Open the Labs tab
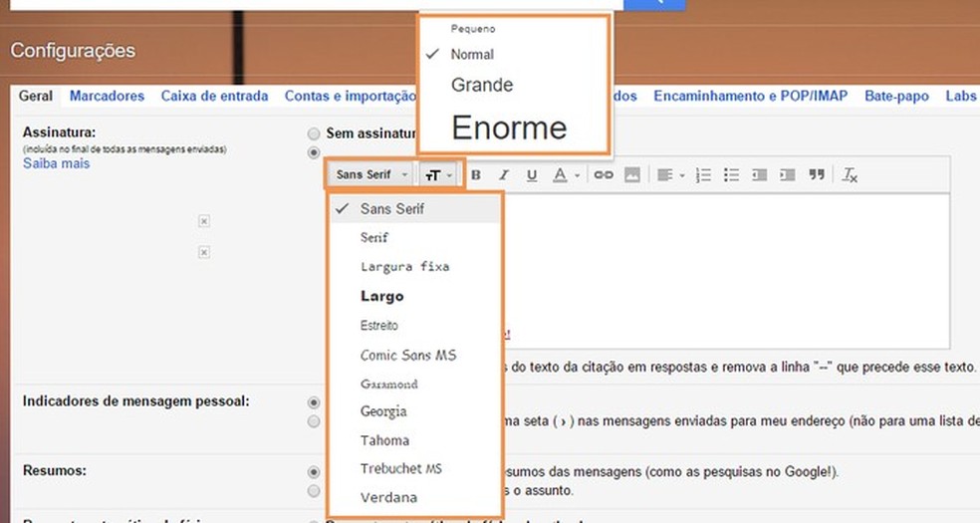Image resolution: width=980 pixels, height=523 pixels. click(x=961, y=97)
